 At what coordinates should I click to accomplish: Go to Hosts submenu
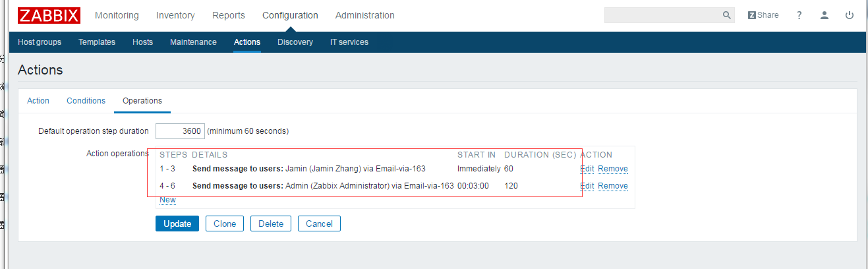coord(142,42)
